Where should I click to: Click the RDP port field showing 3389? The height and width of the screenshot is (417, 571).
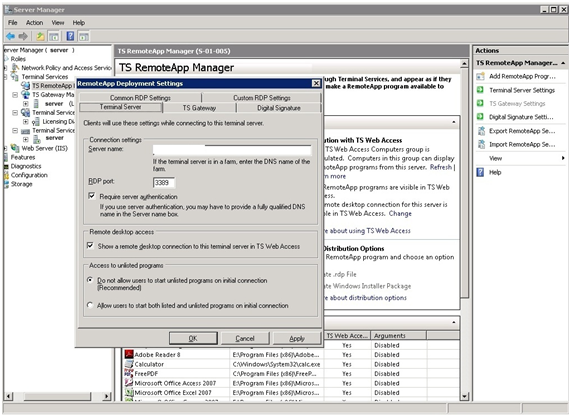click(164, 182)
